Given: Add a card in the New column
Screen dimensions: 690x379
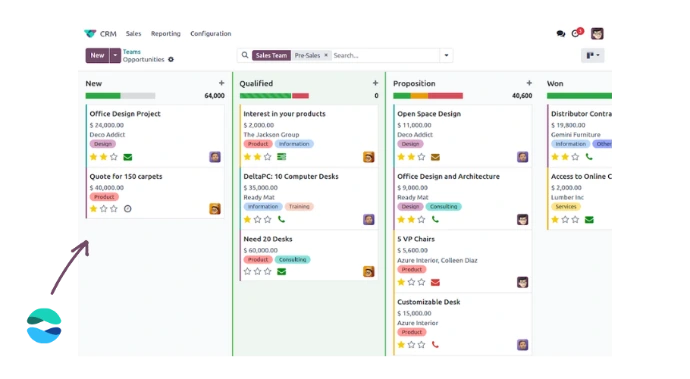Looking at the screenshot, I should click(x=221, y=83).
